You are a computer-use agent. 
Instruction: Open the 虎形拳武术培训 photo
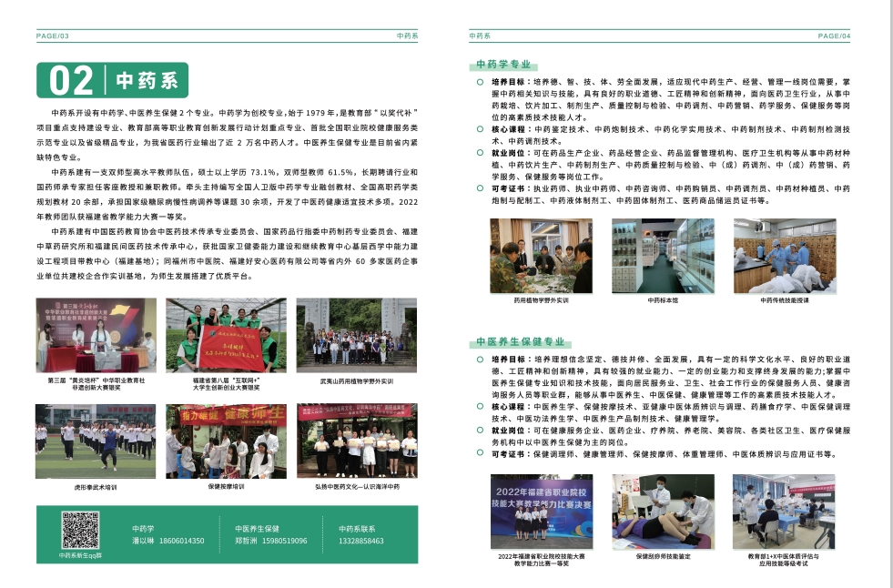pyautogui.click(x=96, y=441)
